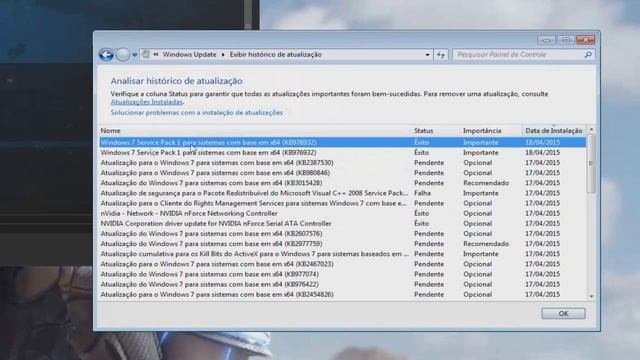Click the Analisar histórico de atualização heading

tap(176, 81)
